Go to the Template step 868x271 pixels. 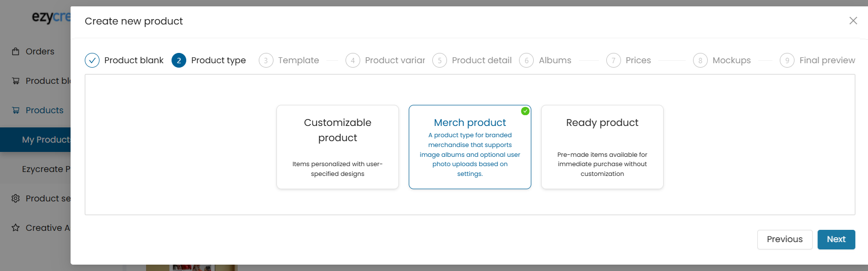click(x=289, y=60)
